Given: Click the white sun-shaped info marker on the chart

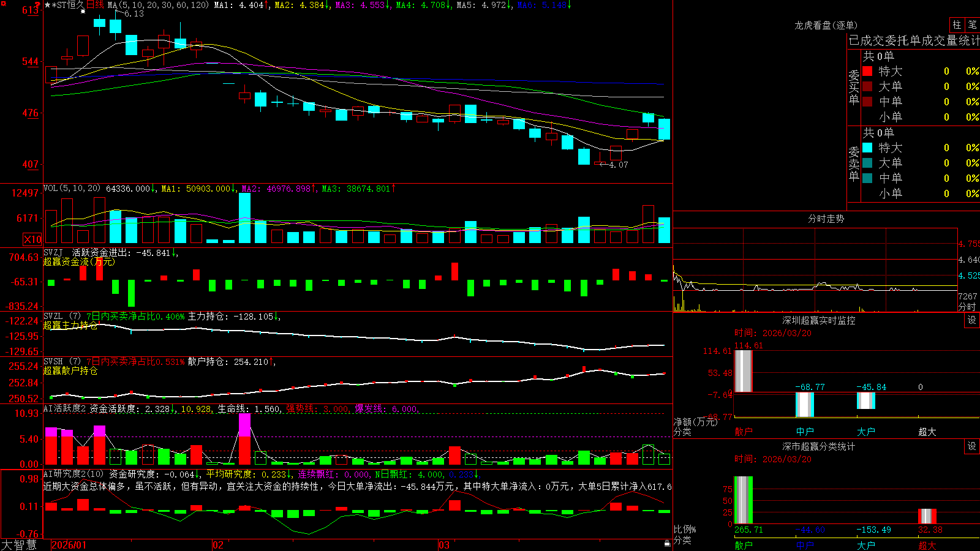Looking at the screenshot, I should 83,11.
